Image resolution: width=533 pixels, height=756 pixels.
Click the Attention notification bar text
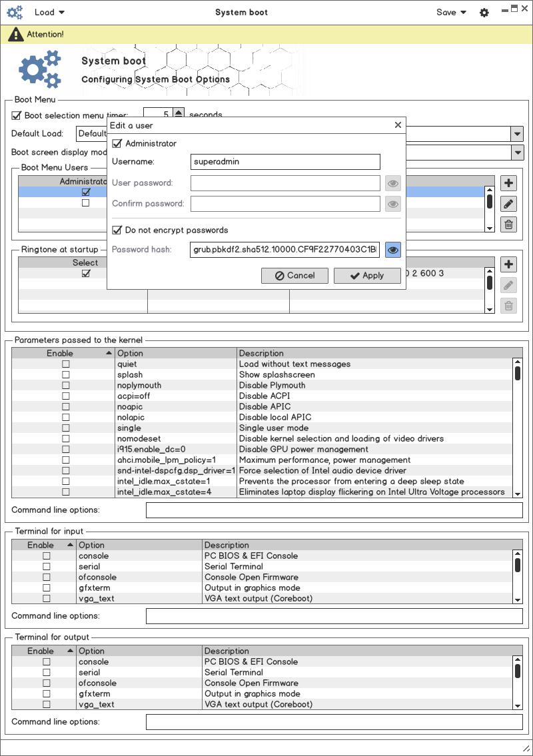45,34
